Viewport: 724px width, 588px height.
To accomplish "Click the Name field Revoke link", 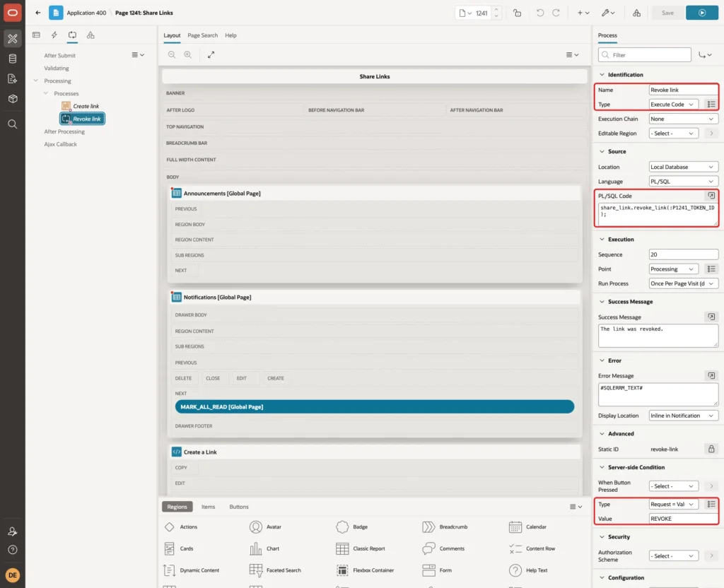I will pyautogui.click(x=684, y=90).
